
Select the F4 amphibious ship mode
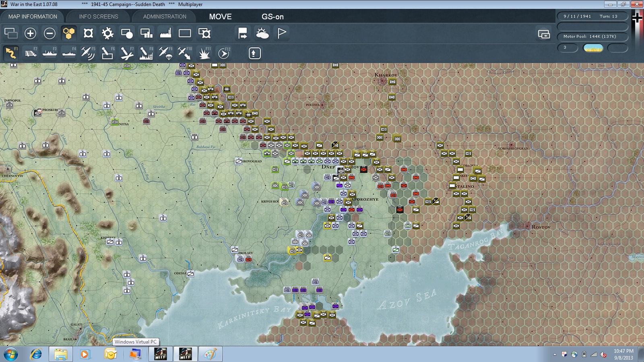(69, 53)
